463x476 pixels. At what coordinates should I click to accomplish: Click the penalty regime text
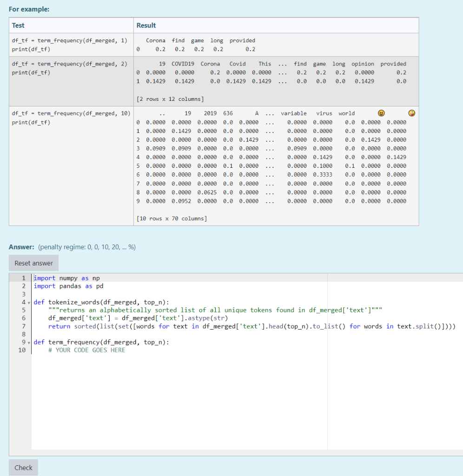[86, 247]
